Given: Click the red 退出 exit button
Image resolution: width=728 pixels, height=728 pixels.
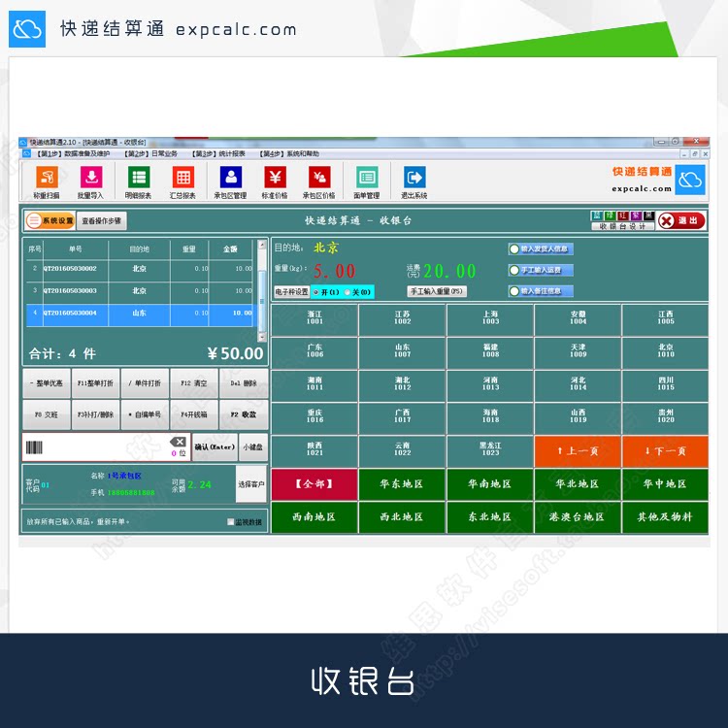Looking at the screenshot, I should (681, 220).
